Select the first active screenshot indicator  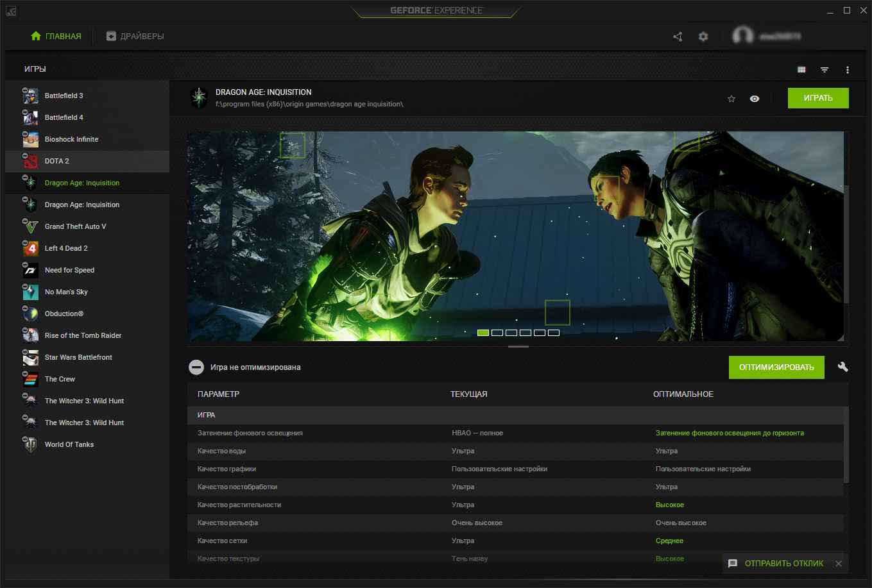[483, 333]
